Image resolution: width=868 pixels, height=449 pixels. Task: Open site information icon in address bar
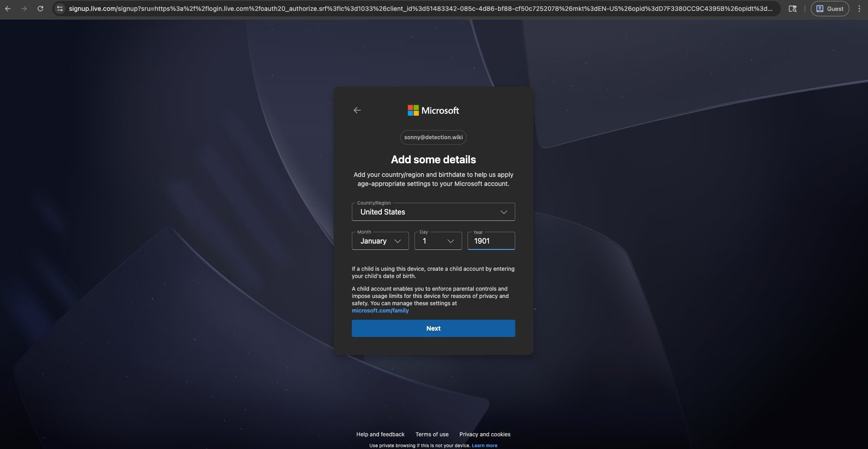click(x=59, y=9)
